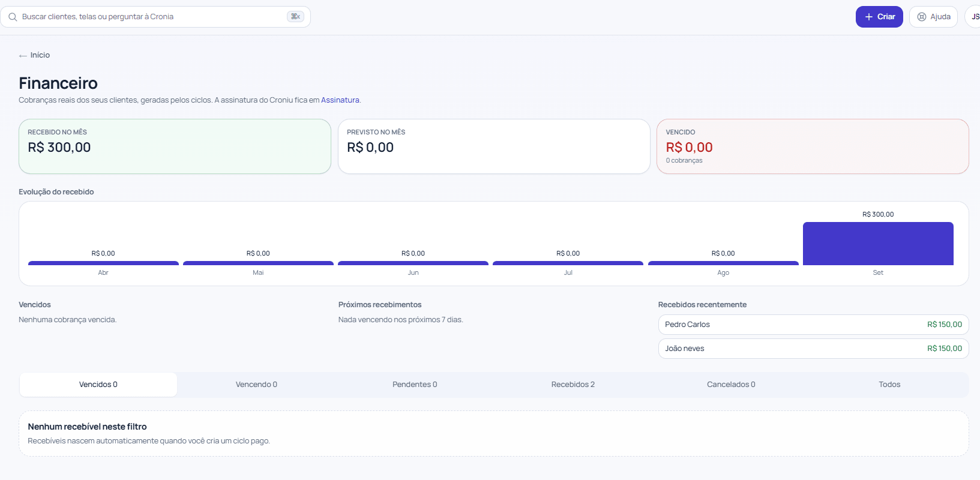Click the Jun bar in the chart

(413, 263)
